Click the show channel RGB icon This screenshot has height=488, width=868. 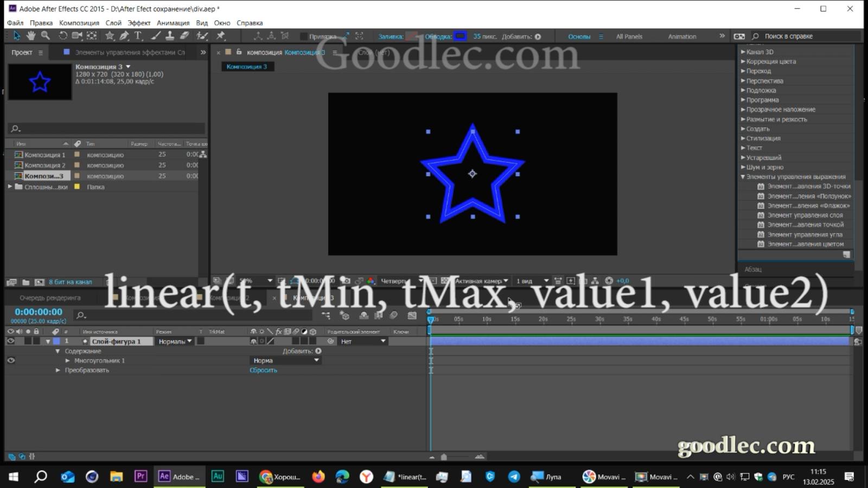tap(371, 281)
